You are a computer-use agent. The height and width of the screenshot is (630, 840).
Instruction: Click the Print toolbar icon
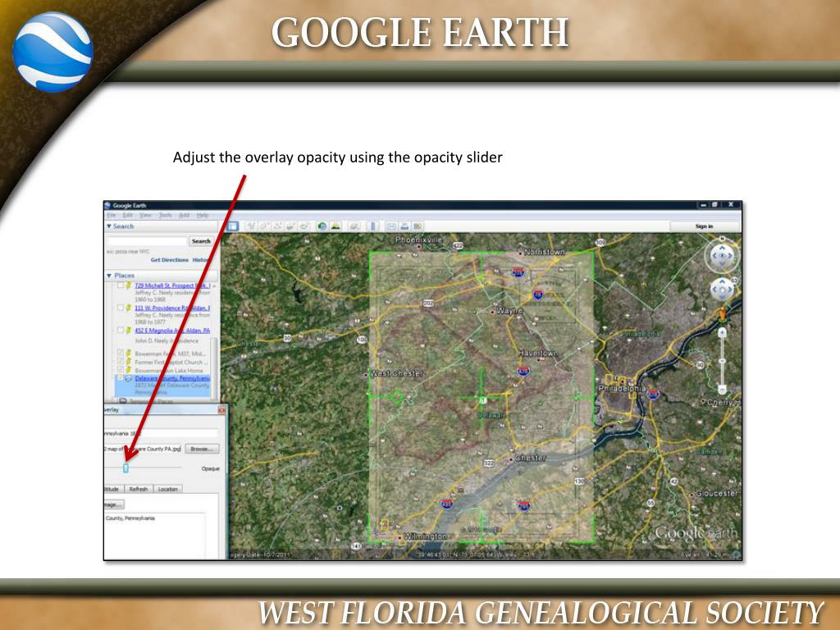click(x=404, y=226)
